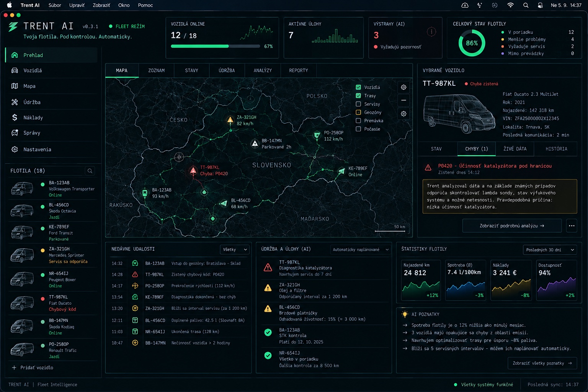Screen dimensions: 588x392
Task: Select KE-789EF arrow marker on map
Action: tap(341, 171)
